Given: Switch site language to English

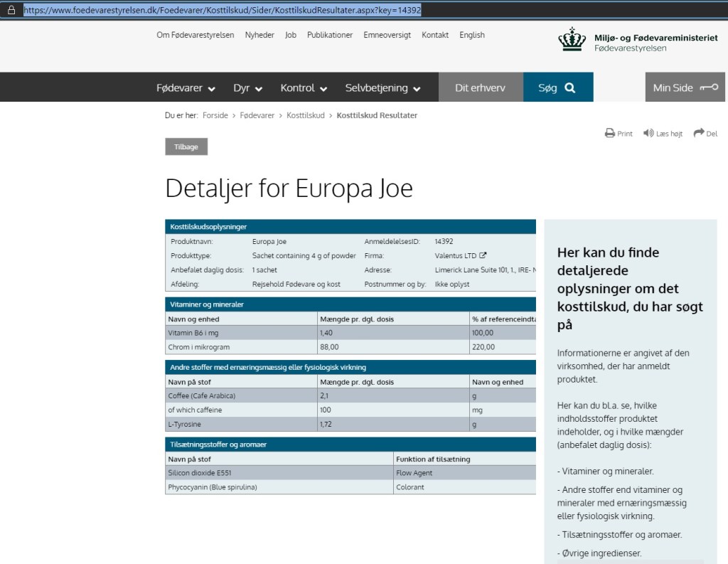Looking at the screenshot, I should 472,35.
